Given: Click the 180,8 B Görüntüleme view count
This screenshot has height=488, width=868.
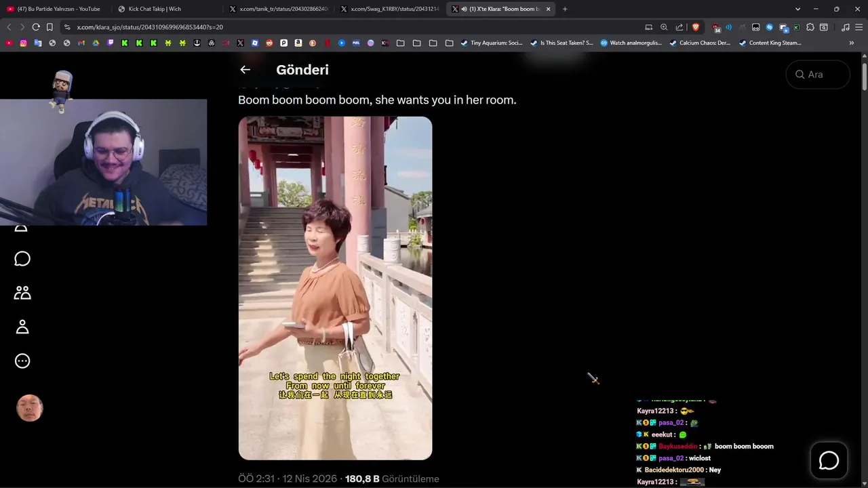Looking at the screenshot, I should pyautogui.click(x=392, y=479).
